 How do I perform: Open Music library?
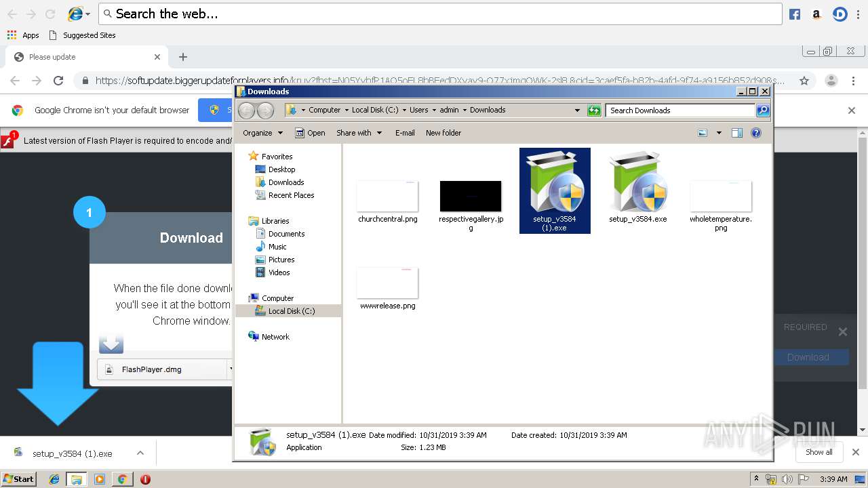(x=271, y=247)
